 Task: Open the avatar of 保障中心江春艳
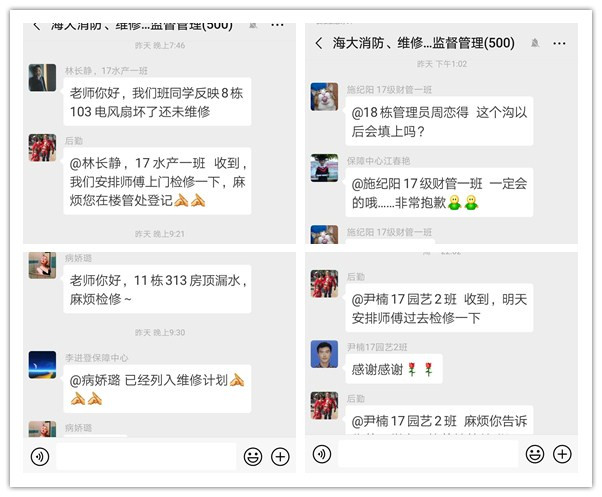pyautogui.click(x=324, y=168)
